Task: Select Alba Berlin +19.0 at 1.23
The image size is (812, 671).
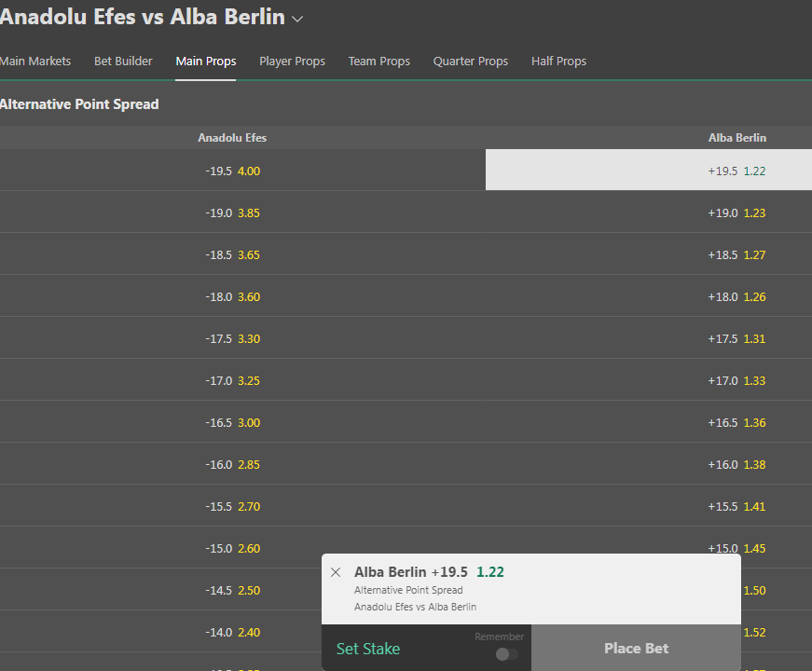Action: click(x=649, y=212)
